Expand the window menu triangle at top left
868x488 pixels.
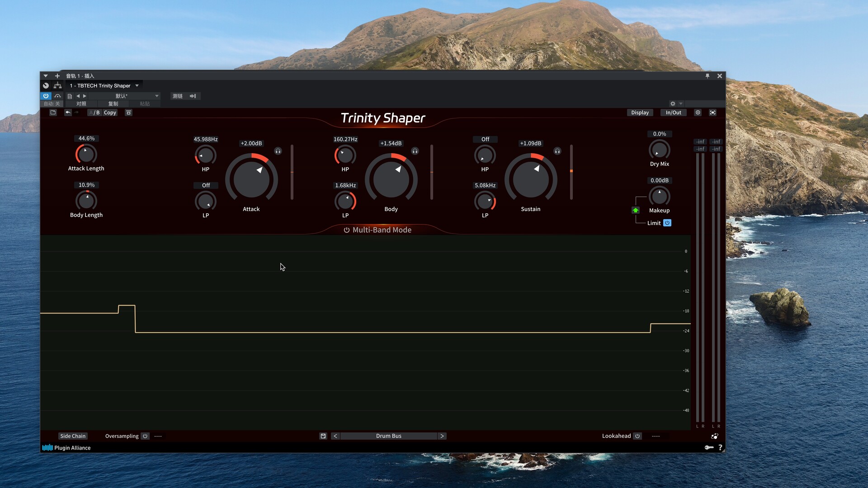[x=46, y=76]
